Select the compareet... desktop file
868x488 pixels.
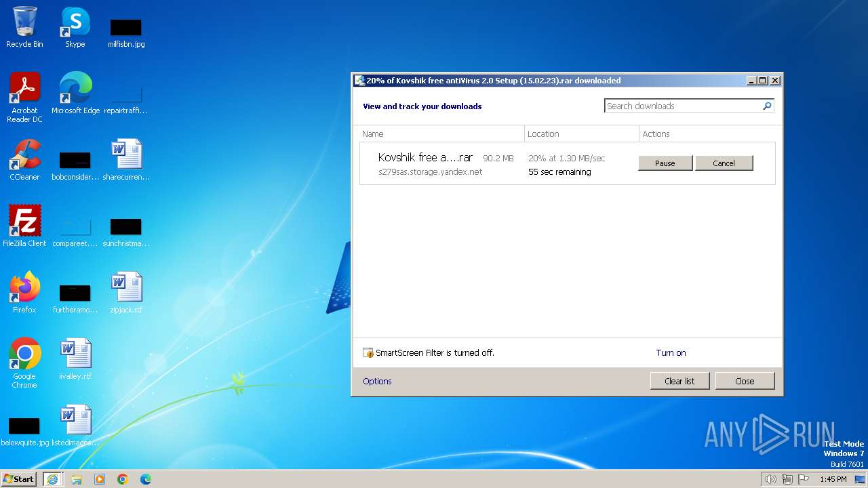75,231
